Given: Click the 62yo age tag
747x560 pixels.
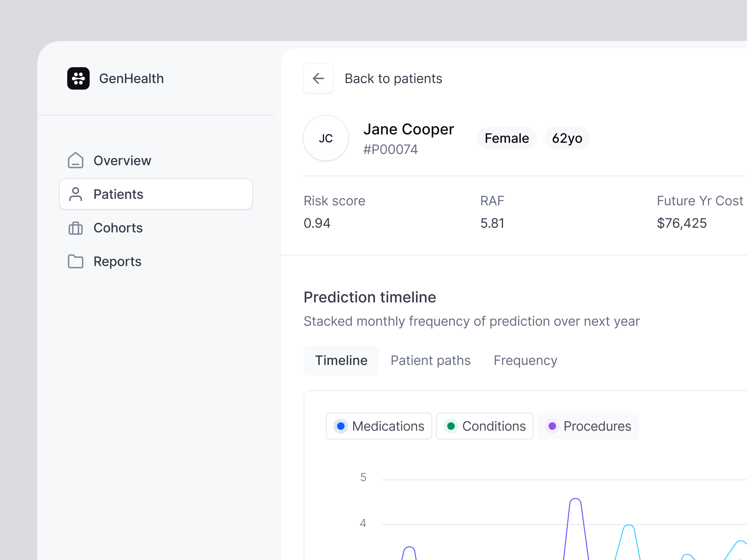Looking at the screenshot, I should [x=567, y=138].
